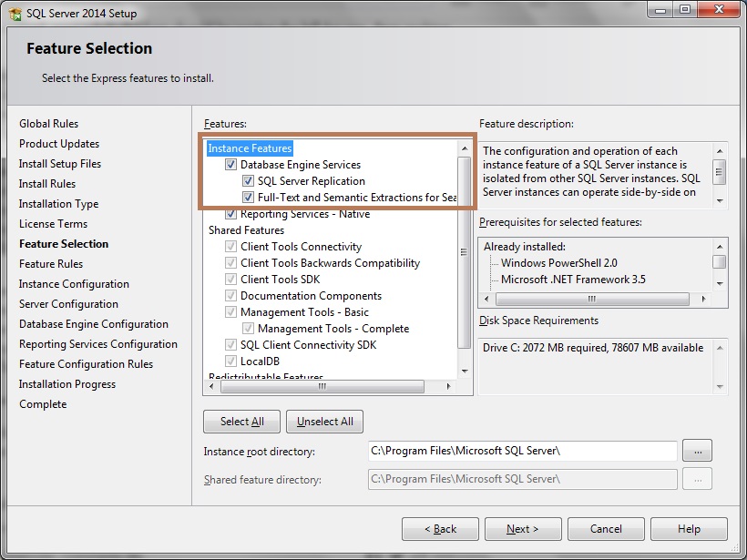
Task: Click up arrow in Disk Space scrollbar
Action: point(720,348)
